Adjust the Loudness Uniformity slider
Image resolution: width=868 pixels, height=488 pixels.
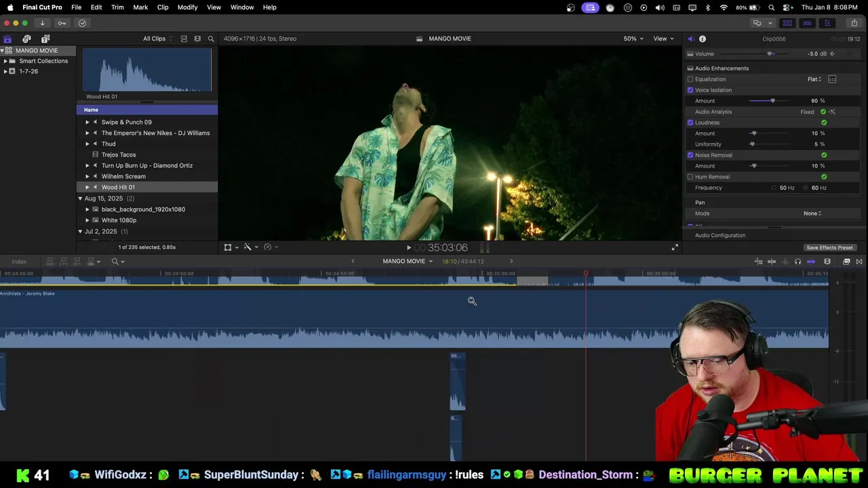770,144
